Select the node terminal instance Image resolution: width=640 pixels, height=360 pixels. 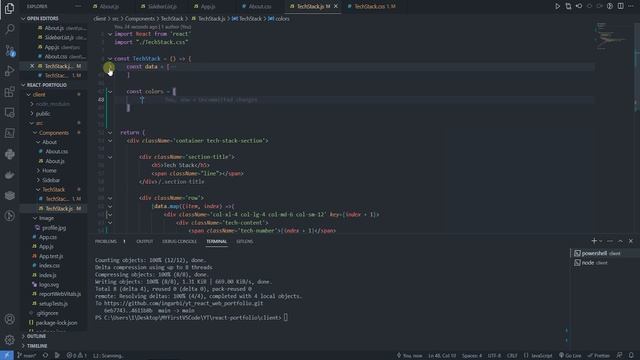pyautogui.click(x=603, y=262)
